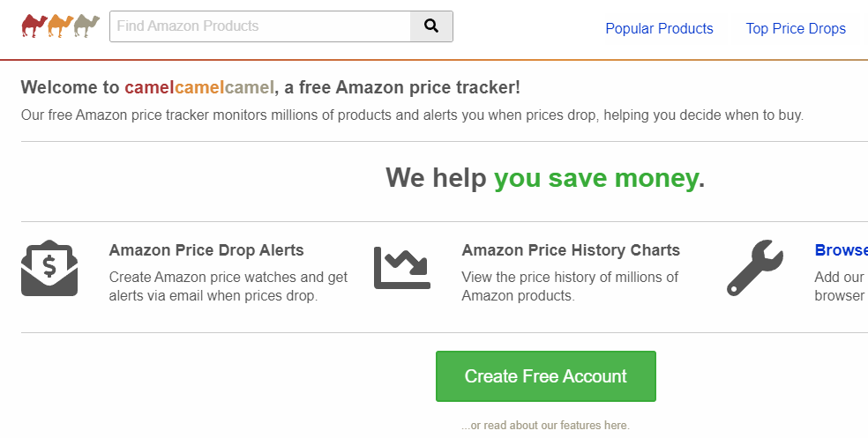Click the tan camel in the logo
Image resolution: width=868 pixels, height=438 pixels.
pyautogui.click(x=86, y=26)
